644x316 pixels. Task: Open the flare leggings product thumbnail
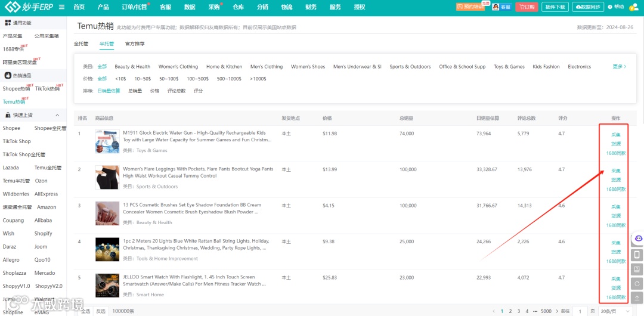[x=107, y=178]
